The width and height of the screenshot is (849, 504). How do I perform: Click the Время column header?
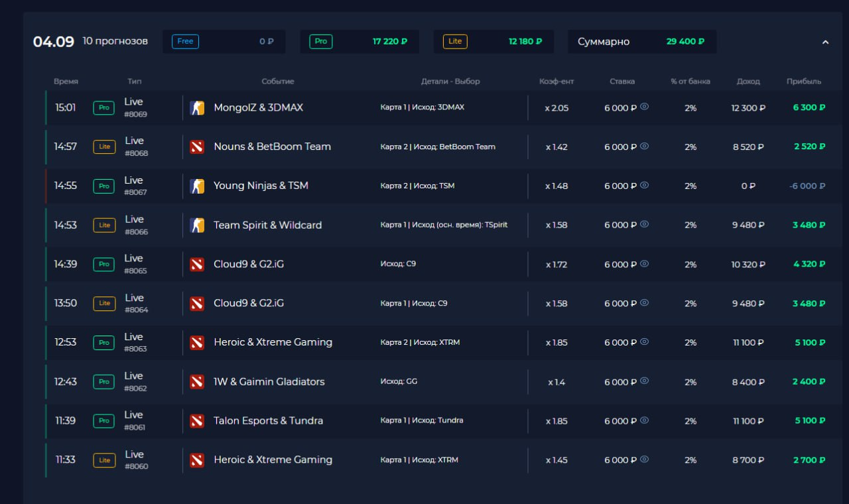coord(66,82)
